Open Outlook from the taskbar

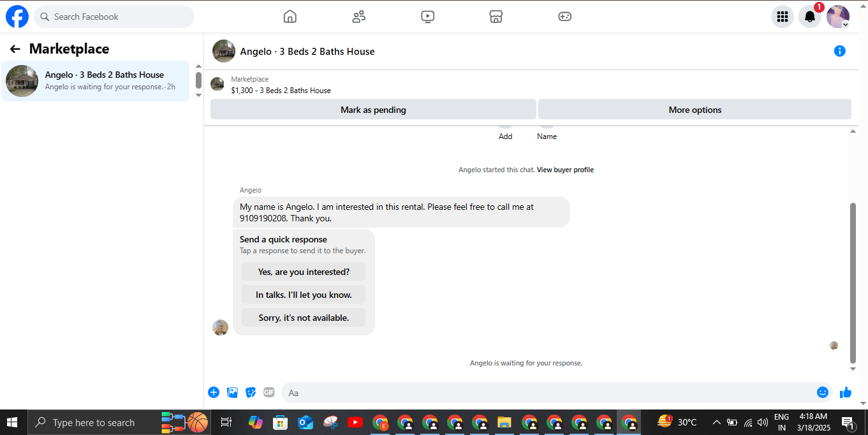(305, 422)
